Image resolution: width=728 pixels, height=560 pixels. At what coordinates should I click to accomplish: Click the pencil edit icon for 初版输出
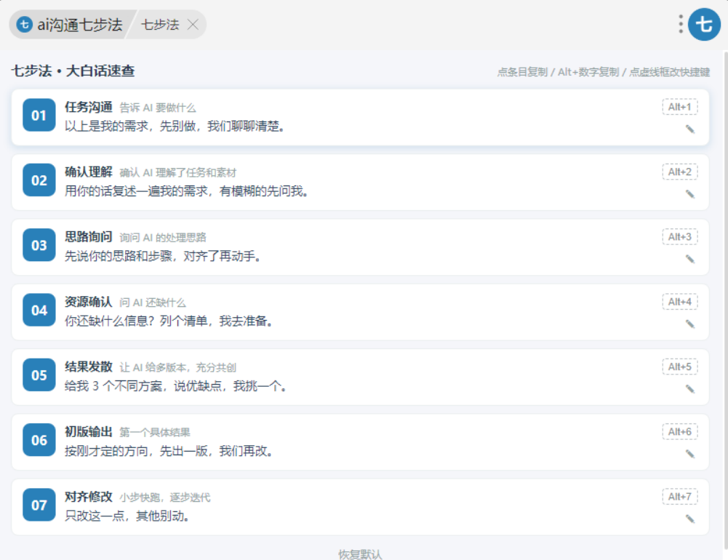(x=690, y=454)
